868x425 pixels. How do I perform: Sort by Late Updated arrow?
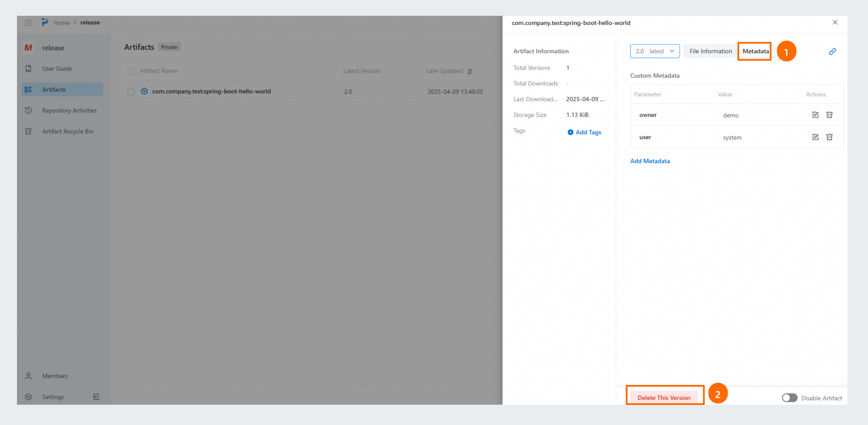pos(470,71)
